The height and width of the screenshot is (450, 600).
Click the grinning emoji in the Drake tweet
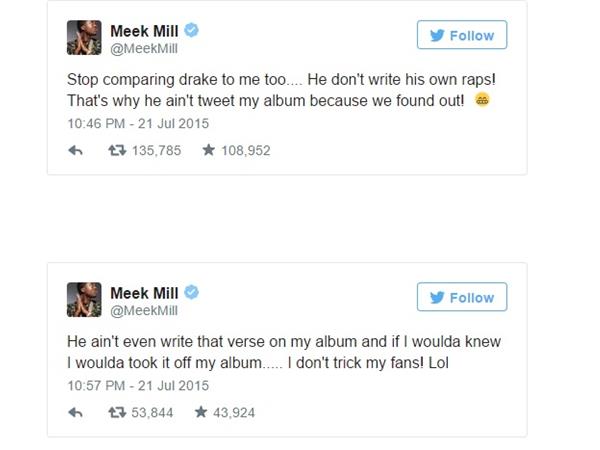pos(482,100)
